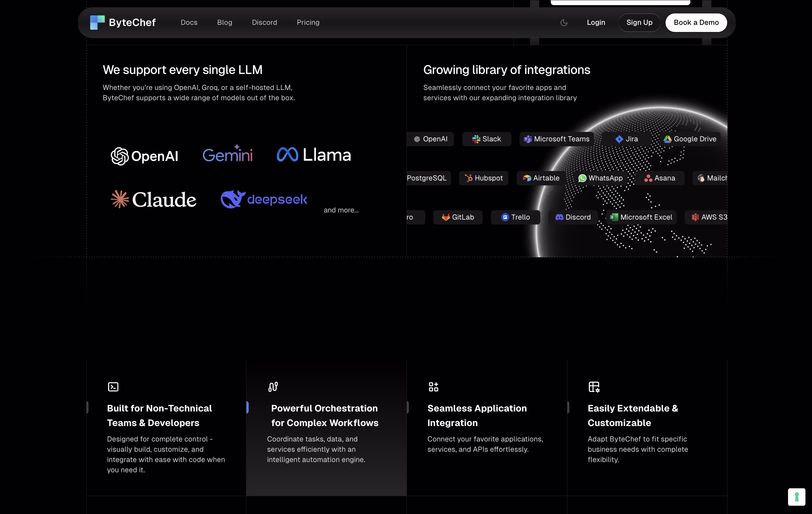Open the Pricing menu item
812x514 pixels.
click(308, 23)
